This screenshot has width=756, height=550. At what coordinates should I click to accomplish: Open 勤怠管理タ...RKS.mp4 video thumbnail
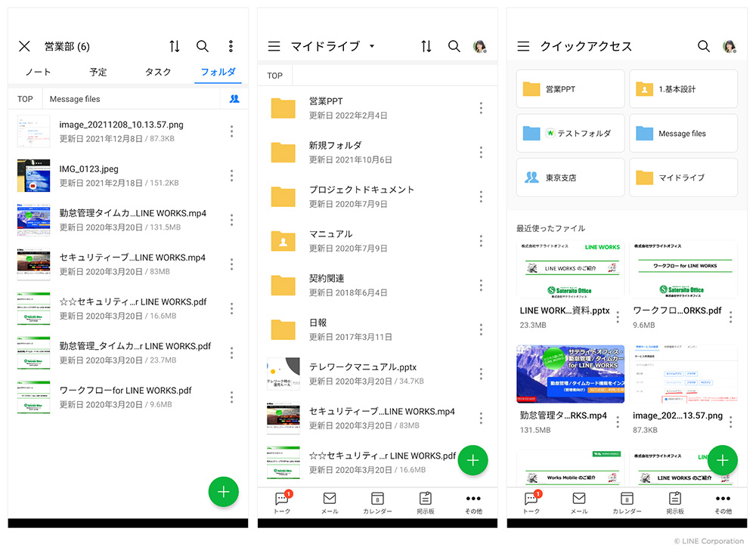570,374
